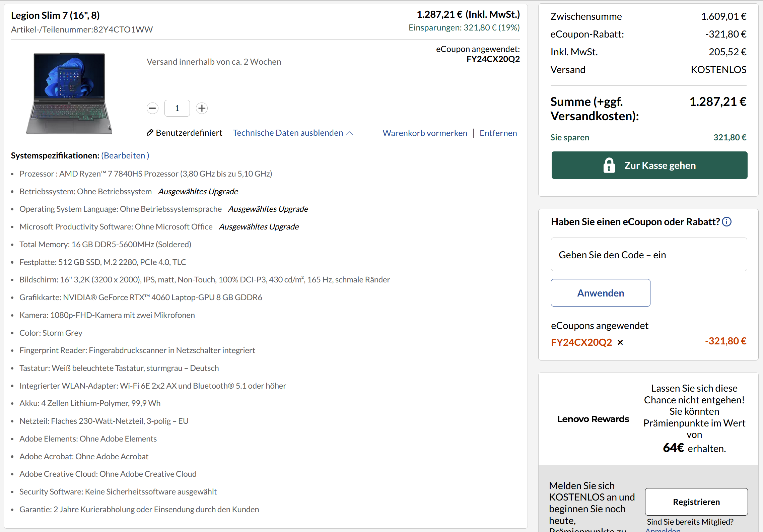Click the quantity number box
The image size is (763, 532).
tap(177, 108)
